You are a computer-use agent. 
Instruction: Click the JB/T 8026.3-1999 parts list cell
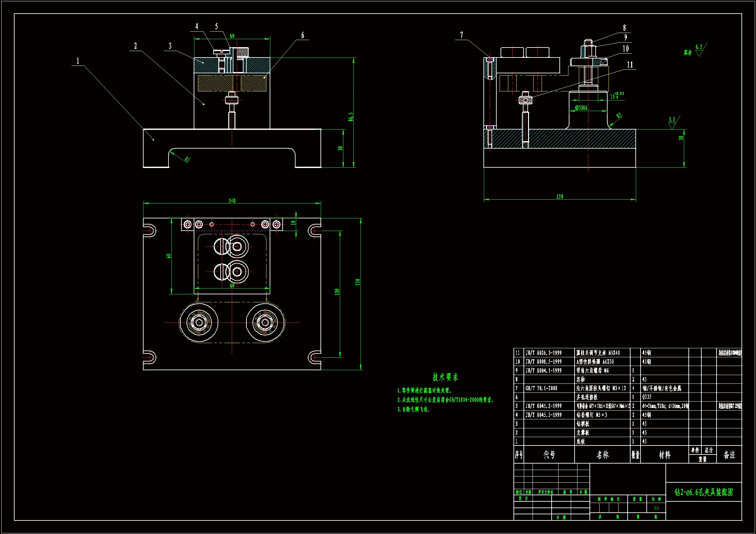click(544, 353)
